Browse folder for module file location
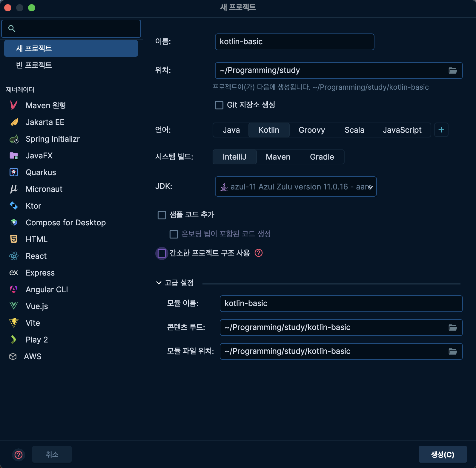476x468 pixels. click(x=453, y=351)
